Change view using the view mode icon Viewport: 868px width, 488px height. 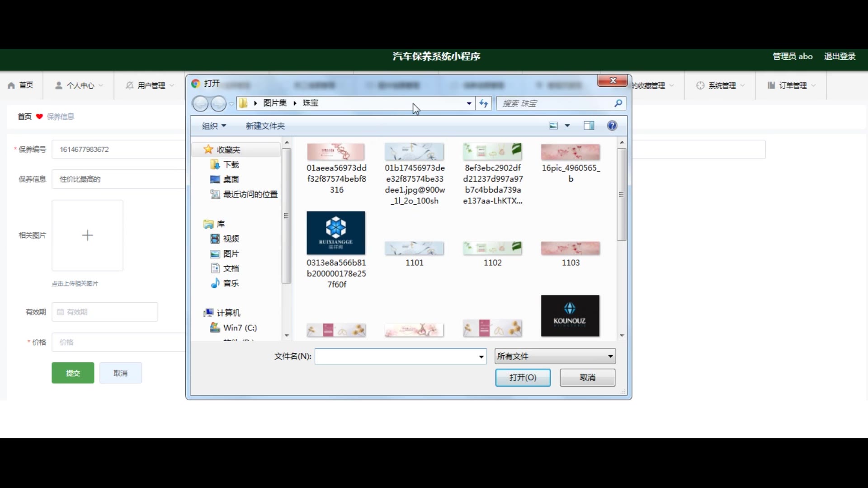pos(554,126)
